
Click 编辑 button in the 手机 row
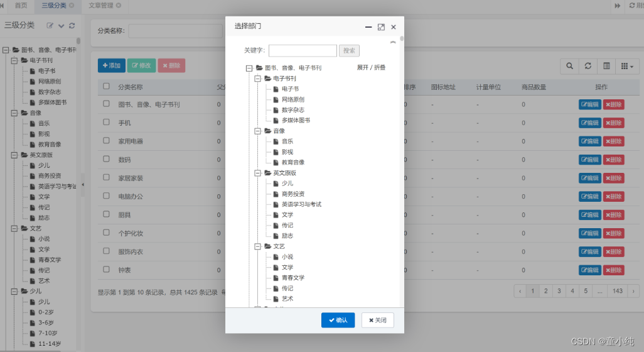click(x=590, y=123)
